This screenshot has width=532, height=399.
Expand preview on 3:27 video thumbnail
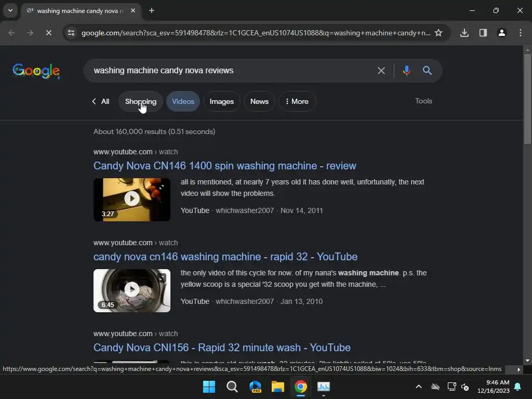point(162,187)
